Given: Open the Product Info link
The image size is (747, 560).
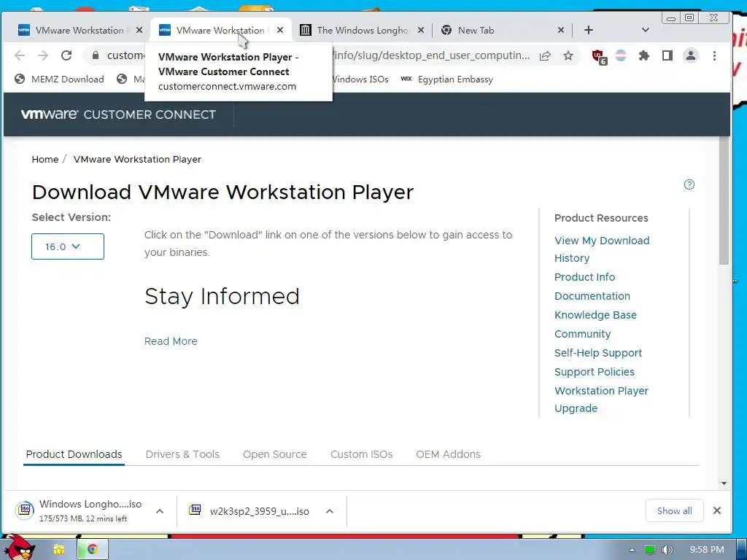Looking at the screenshot, I should click(x=584, y=276).
